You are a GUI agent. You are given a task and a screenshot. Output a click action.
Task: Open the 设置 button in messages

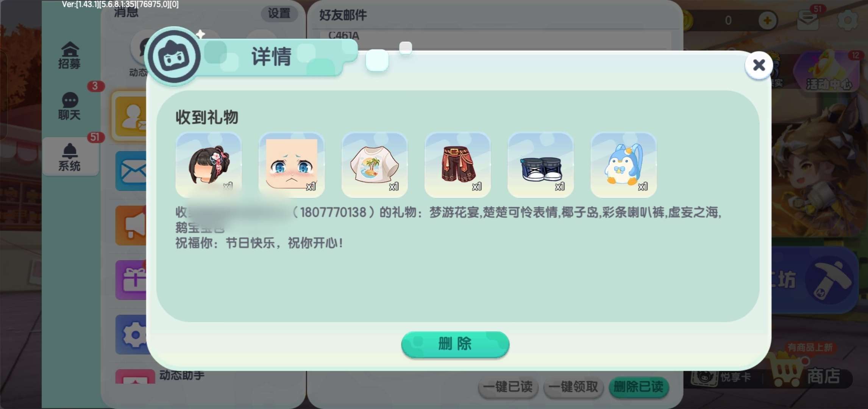(279, 14)
